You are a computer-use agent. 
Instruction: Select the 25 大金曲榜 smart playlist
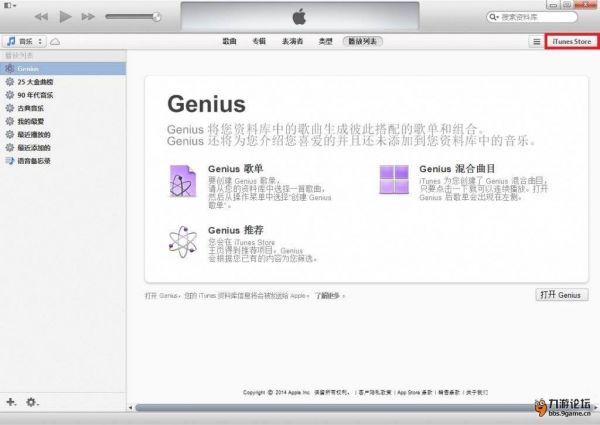click(x=35, y=81)
